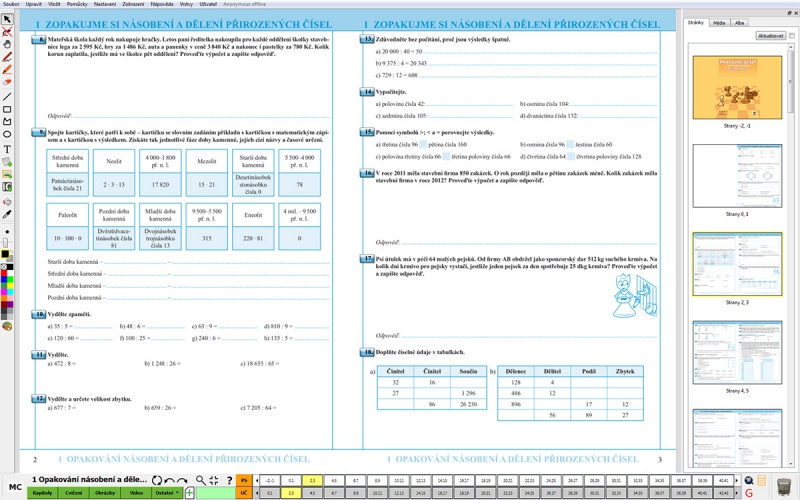800x500 pixels.
Task: Open the Vrstvy menu
Action: [186, 4]
